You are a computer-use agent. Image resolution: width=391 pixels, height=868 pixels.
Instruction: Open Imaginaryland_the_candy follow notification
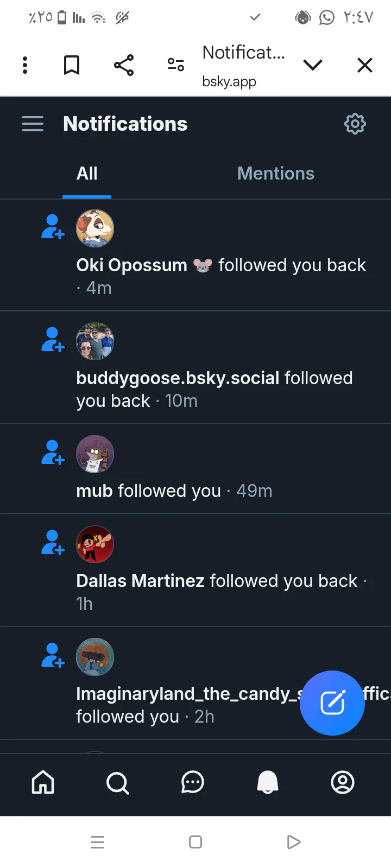(195, 683)
